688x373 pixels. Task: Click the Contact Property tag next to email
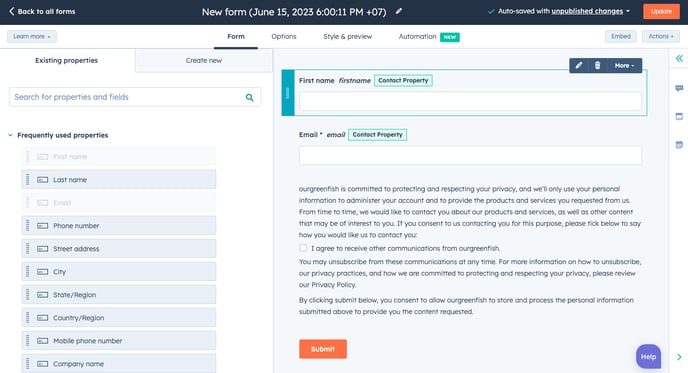tap(377, 135)
